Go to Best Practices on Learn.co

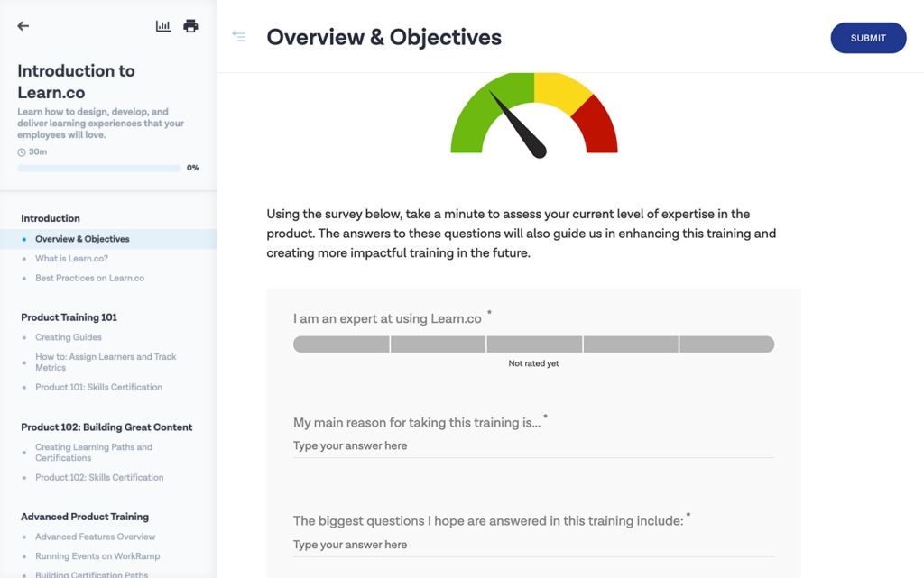(89, 278)
